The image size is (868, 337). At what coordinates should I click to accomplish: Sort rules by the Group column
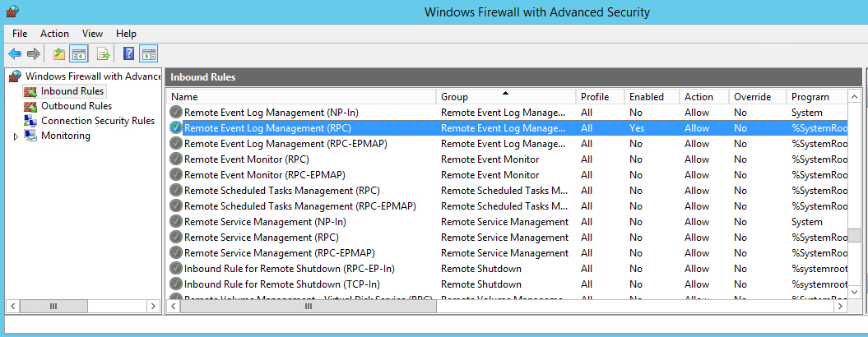tap(506, 97)
